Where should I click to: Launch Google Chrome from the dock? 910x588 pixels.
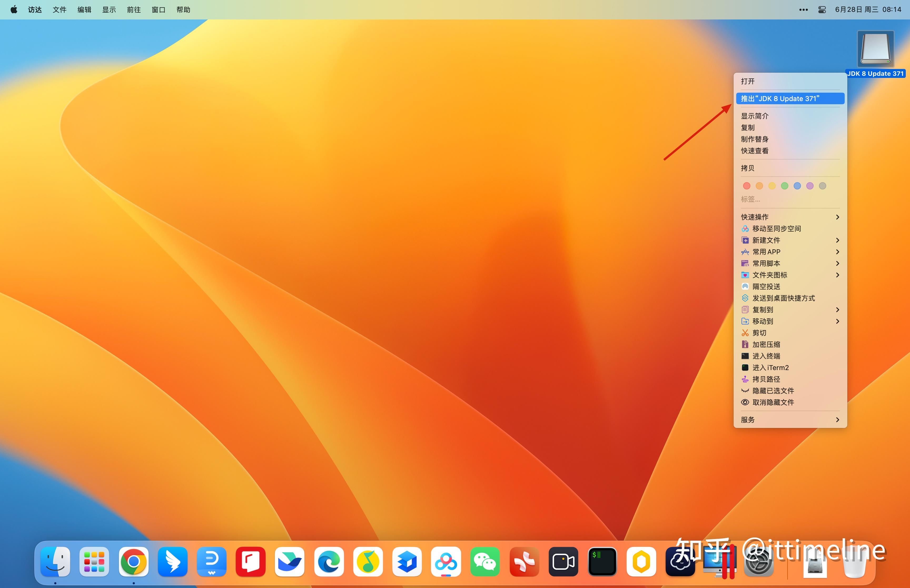pyautogui.click(x=133, y=561)
